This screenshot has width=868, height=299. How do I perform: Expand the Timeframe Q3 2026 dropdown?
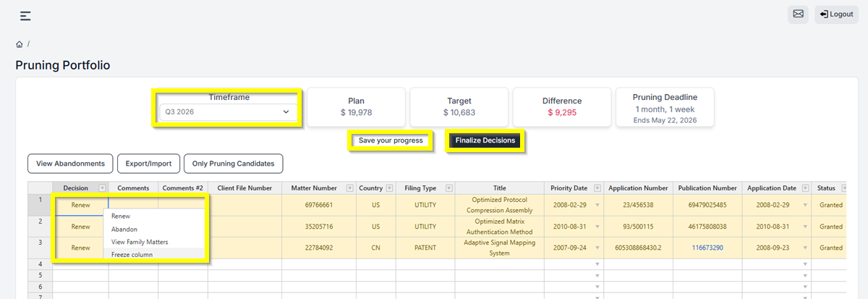[227, 112]
